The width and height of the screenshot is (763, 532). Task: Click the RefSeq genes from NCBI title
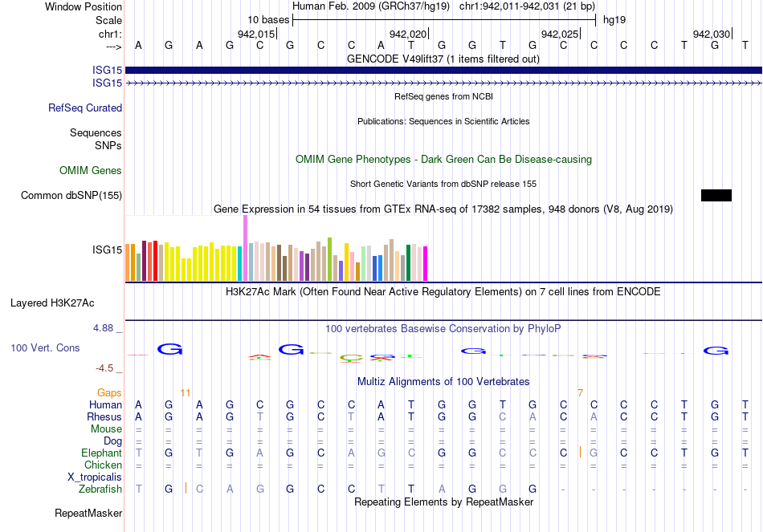(x=443, y=97)
